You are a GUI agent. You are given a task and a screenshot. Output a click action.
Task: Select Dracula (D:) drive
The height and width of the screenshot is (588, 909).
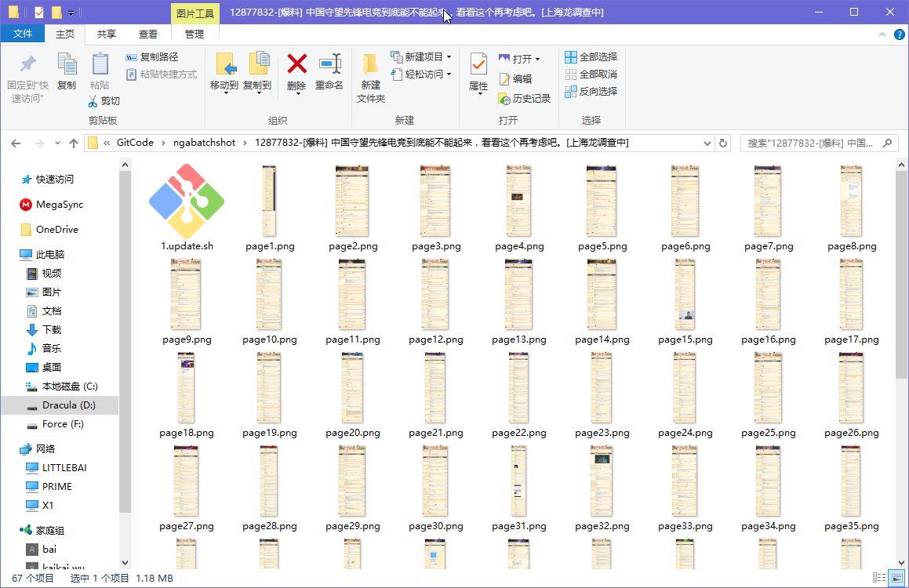[60, 405]
